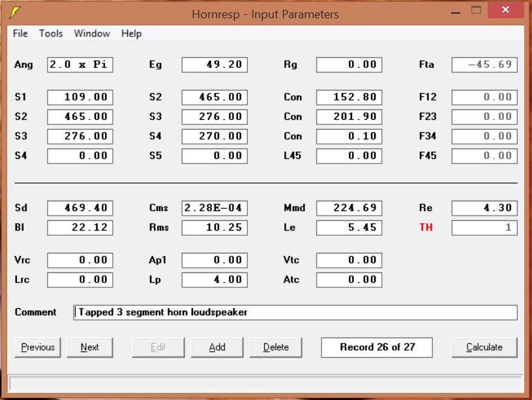The image size is (532, 400).
Task: Click the greyed-out Edit button
Action: (x=158, y=347)
